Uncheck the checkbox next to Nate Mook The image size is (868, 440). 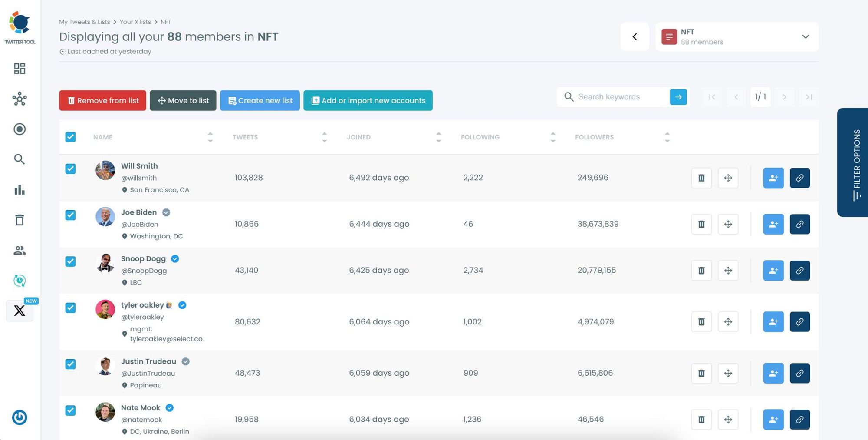(x=70, y=410)
